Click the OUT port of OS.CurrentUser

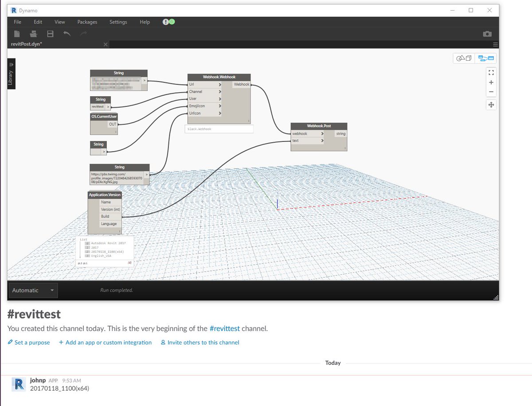click(x=113, y=124)
